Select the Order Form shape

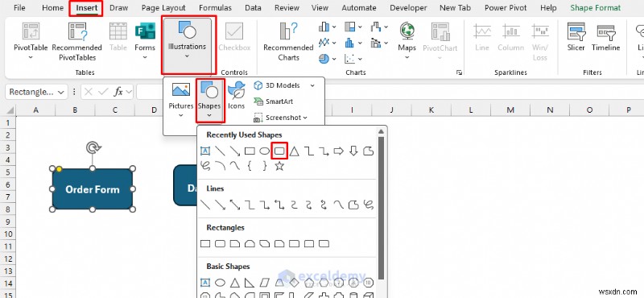pyautogui.click(x=93, y=189)
